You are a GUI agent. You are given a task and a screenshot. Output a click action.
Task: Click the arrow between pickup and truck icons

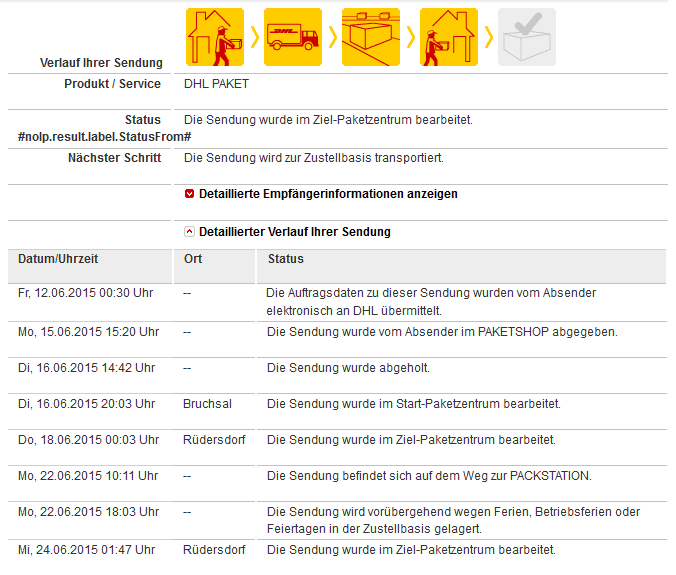point(254,37)
